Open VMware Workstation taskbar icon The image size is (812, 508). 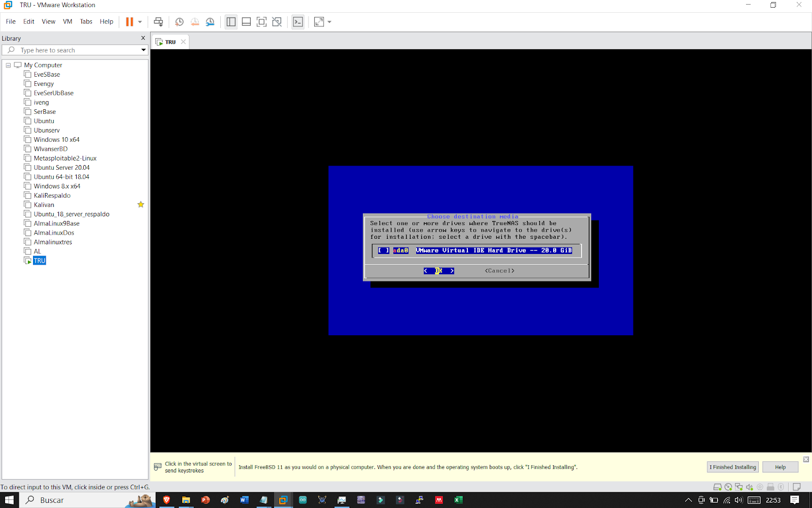tap(283, 500)
